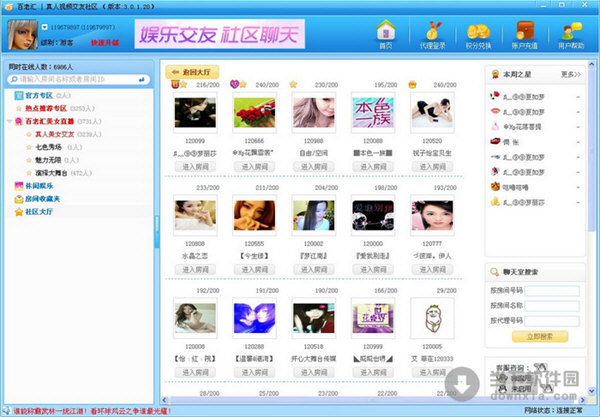Click the vertical scrollbar up arrow
The height and width of the screenshot is (417, 600).
(x=592, y=65)
